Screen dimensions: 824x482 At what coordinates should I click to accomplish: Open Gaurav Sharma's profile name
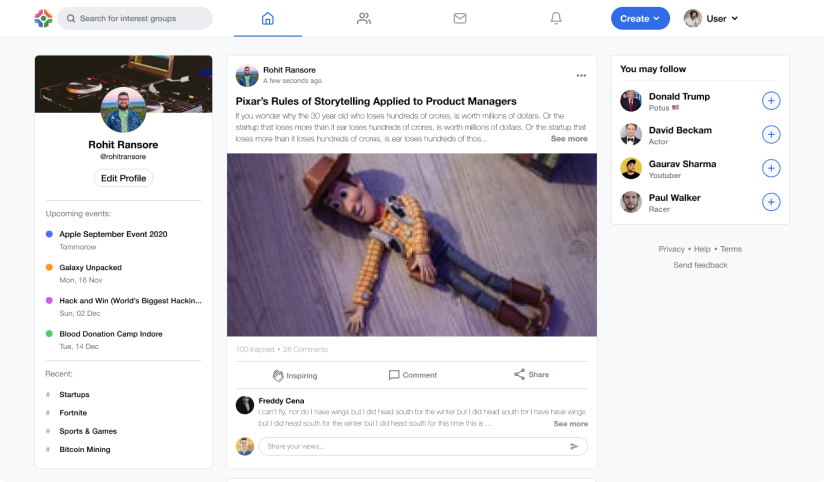pos(682,163)
